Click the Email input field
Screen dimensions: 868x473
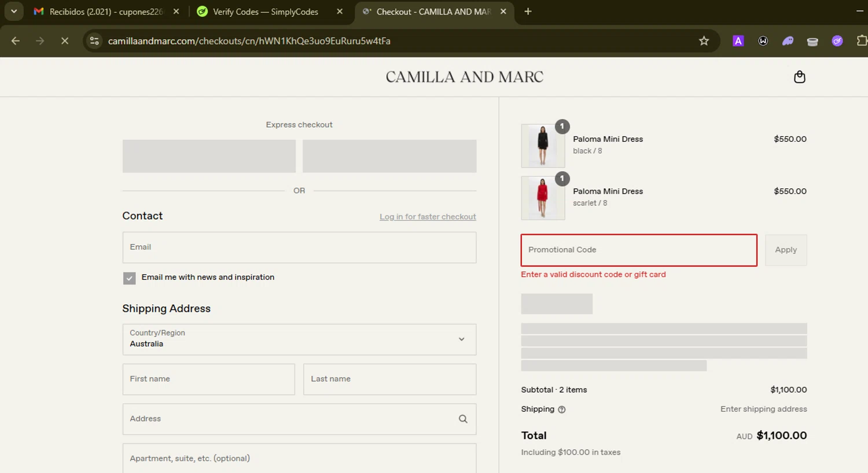[299, 247]
